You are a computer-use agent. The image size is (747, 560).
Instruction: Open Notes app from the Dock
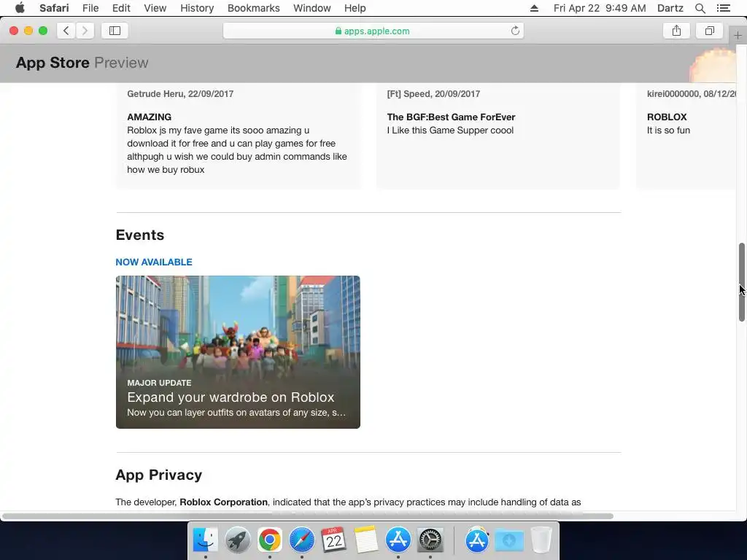[366, 540]
